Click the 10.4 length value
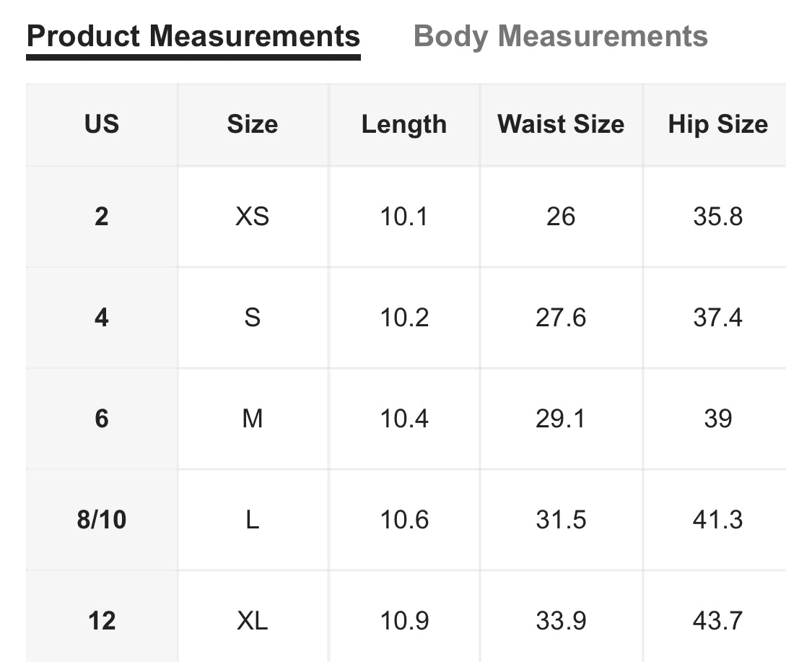The height and width of the screenshot is (662, 812). [404, 419]
